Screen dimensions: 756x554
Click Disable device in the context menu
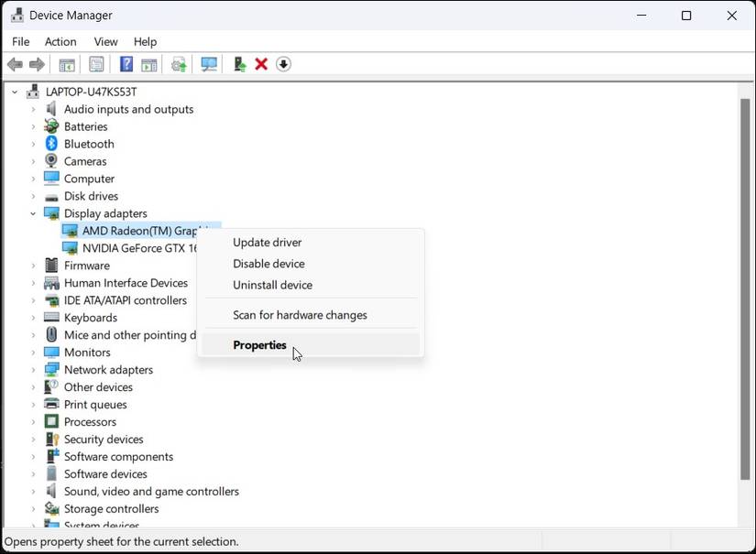pyautogui.click(x=268, y=264)
